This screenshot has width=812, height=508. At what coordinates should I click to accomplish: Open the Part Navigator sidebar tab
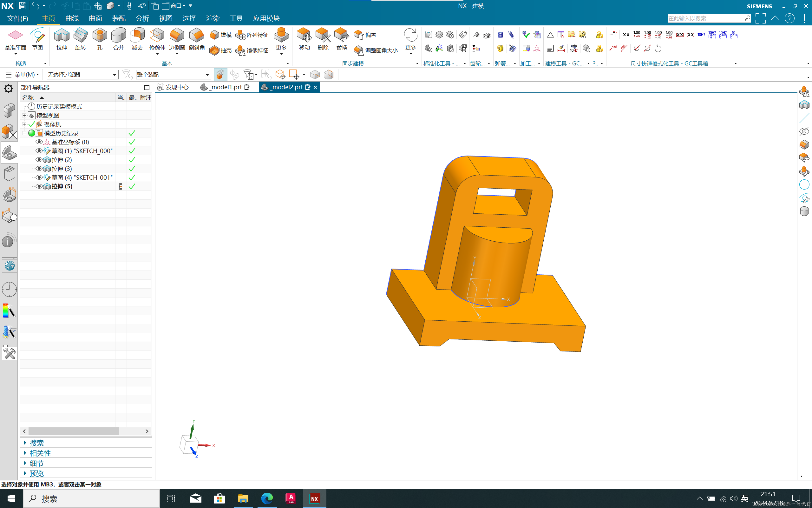point(9,153)
